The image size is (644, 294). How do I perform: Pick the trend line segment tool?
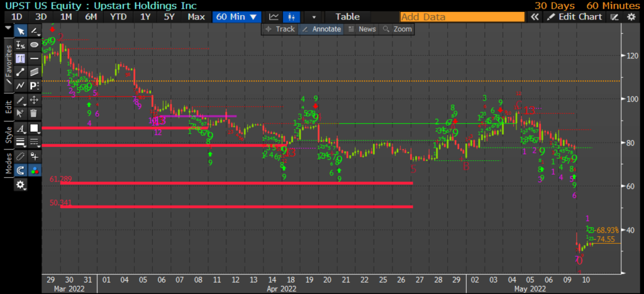[21, 72]
